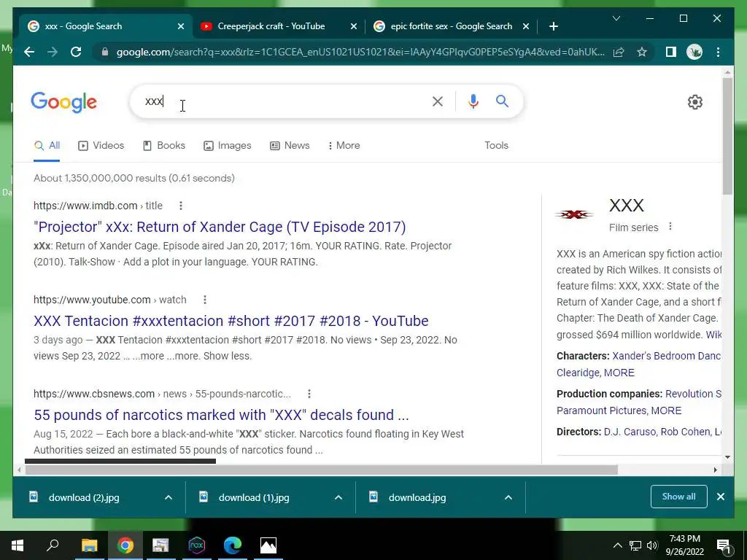Close the downloads bar

[720, 497]
